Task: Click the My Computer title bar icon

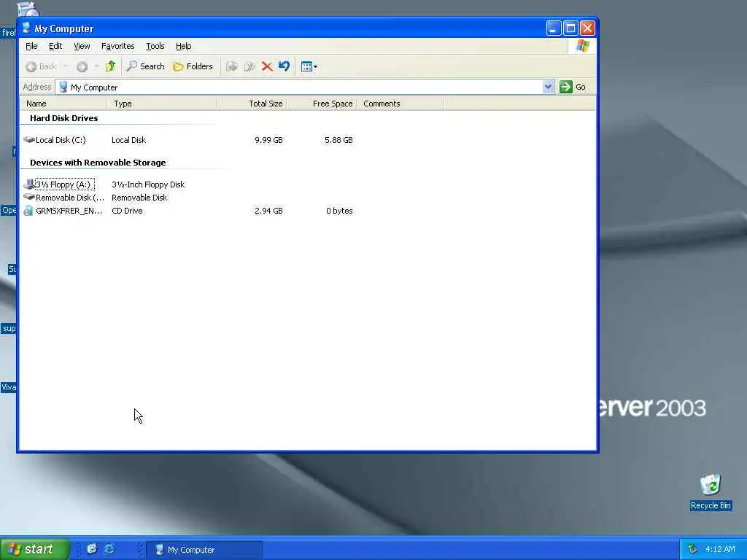Action: point(26,28)
